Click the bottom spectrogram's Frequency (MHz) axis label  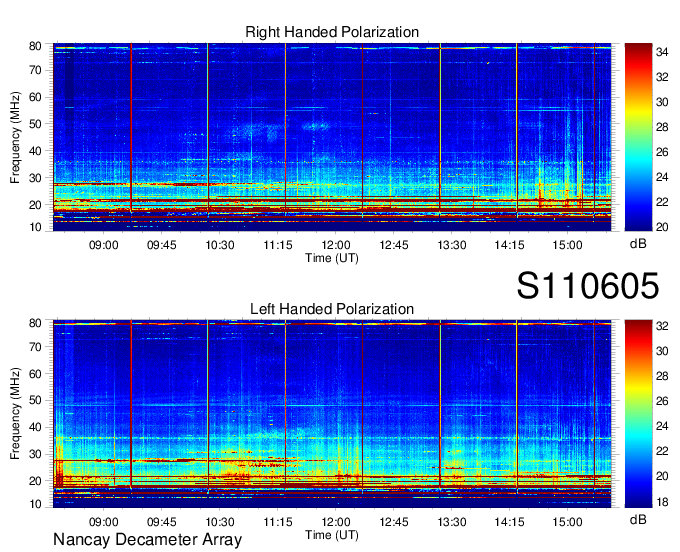(x=15, y=414)
